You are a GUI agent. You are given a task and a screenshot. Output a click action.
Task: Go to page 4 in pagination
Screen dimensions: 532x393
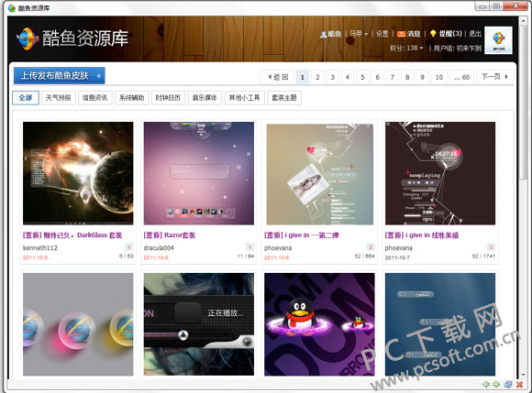348,77
